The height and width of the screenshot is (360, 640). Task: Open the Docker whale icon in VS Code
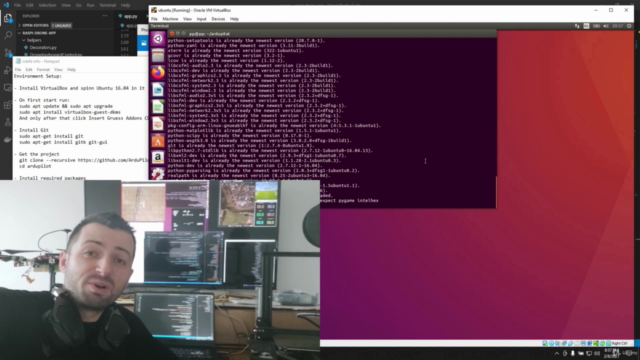click(8, 140)
